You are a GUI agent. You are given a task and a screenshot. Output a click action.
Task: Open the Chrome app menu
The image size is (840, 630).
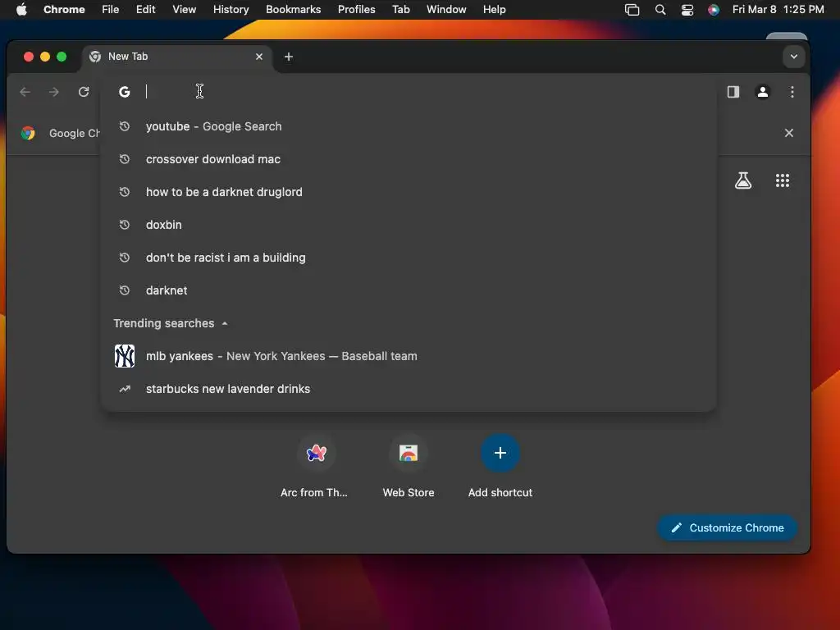(64, 10)
